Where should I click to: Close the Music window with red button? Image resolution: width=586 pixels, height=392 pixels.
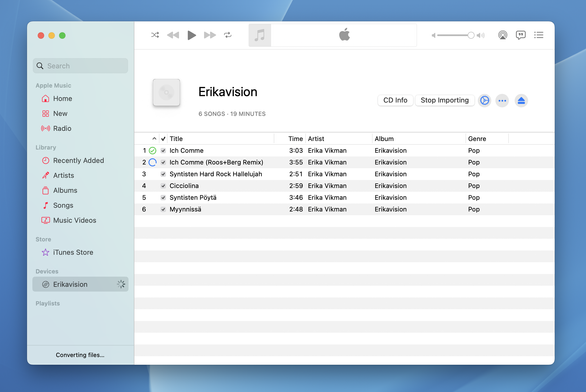41,36
